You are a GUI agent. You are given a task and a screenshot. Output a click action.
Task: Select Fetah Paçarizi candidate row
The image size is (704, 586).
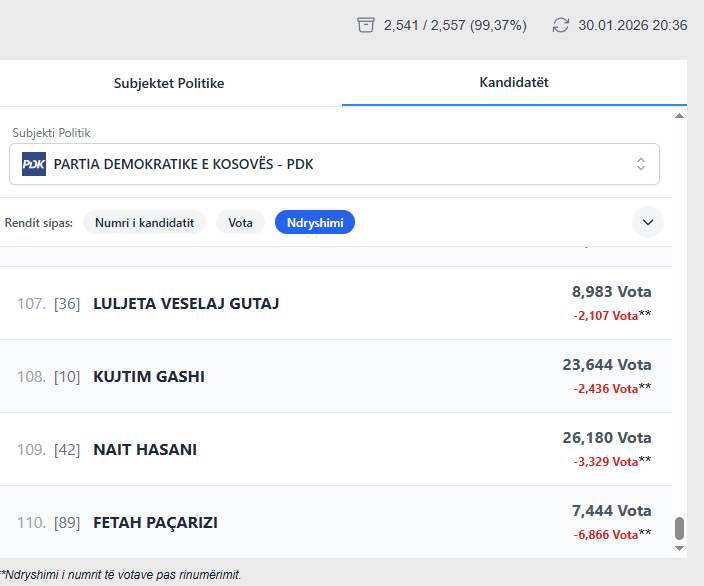point(155,523)
